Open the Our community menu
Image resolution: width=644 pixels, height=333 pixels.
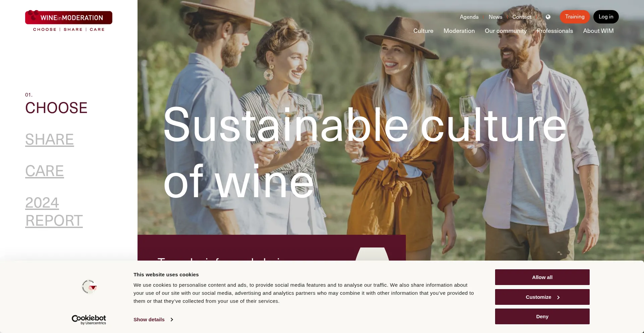[506, 31]
